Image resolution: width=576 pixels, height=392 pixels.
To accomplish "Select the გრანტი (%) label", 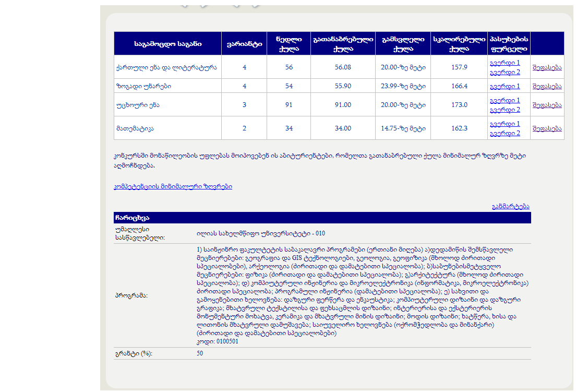I will tap(134, 354).
